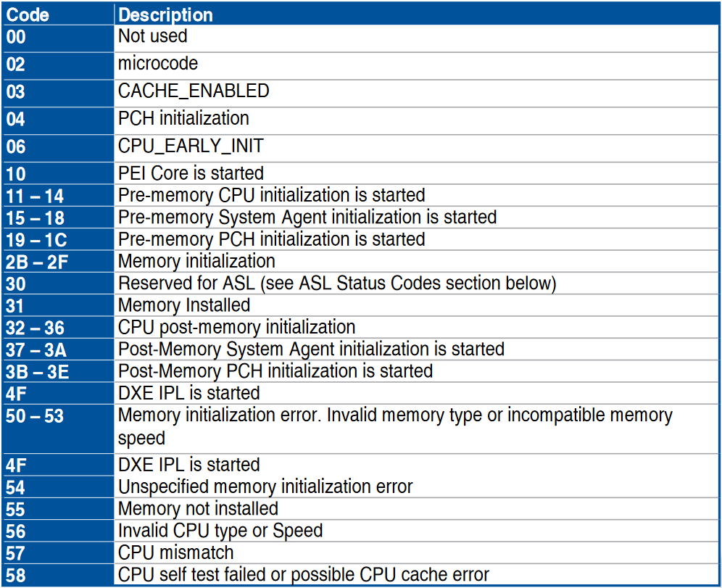Select the "CPU mismatch" row description

(176, 553)
